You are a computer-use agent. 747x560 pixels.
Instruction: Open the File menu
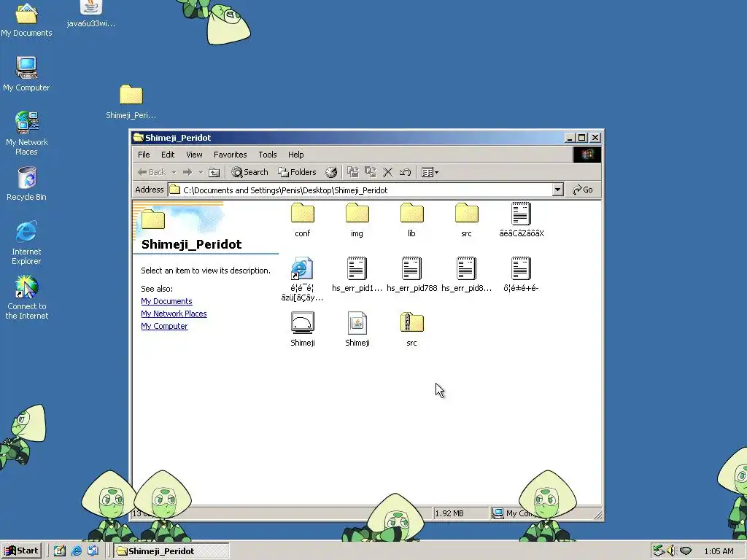pos(144,155)
